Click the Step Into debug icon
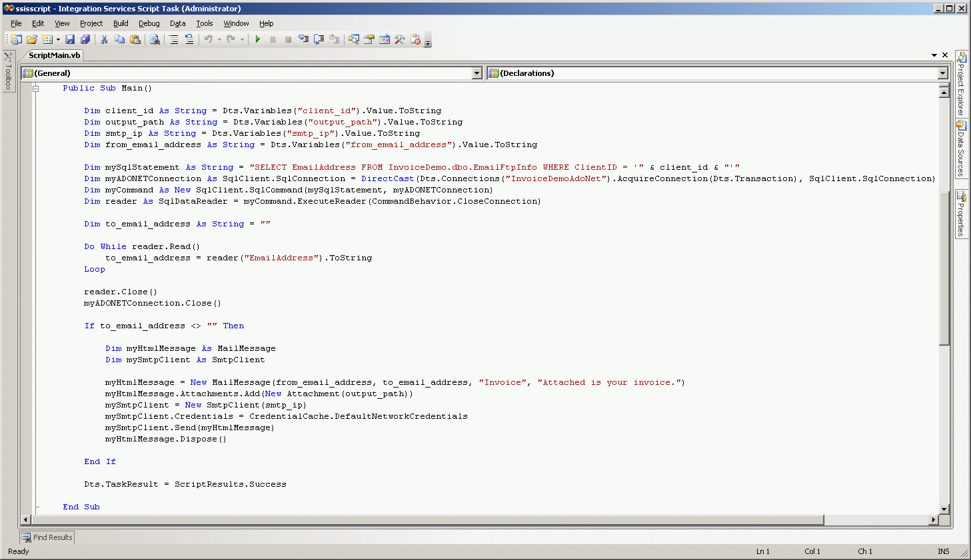Screen dimensions: 971x560 coord(303,40)
